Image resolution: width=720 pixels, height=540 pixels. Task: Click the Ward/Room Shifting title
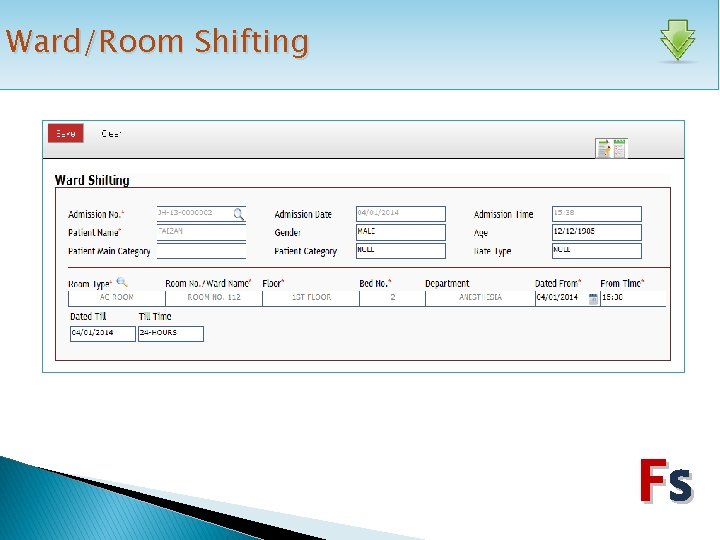(x=157, y=41)
